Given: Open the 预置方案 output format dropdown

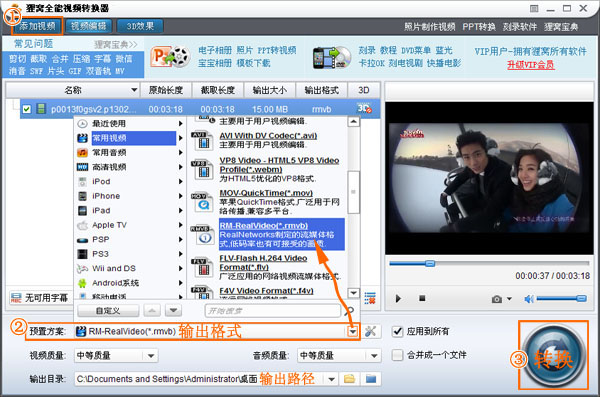Looking at the screenshot, I should [353, 332].
